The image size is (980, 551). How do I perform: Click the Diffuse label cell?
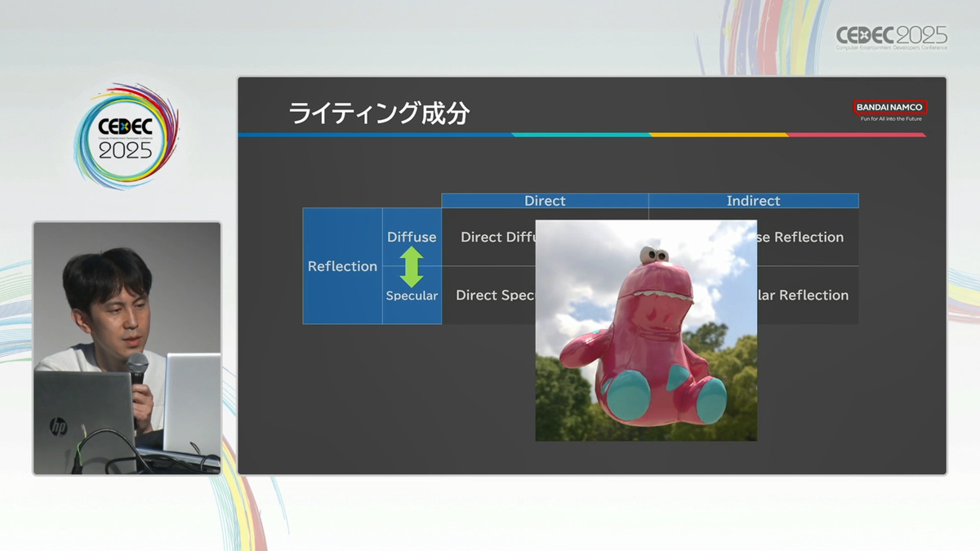point(412,237)
